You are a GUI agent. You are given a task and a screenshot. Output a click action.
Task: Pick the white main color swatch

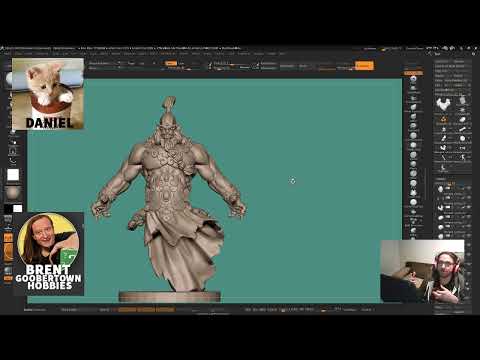18,209
